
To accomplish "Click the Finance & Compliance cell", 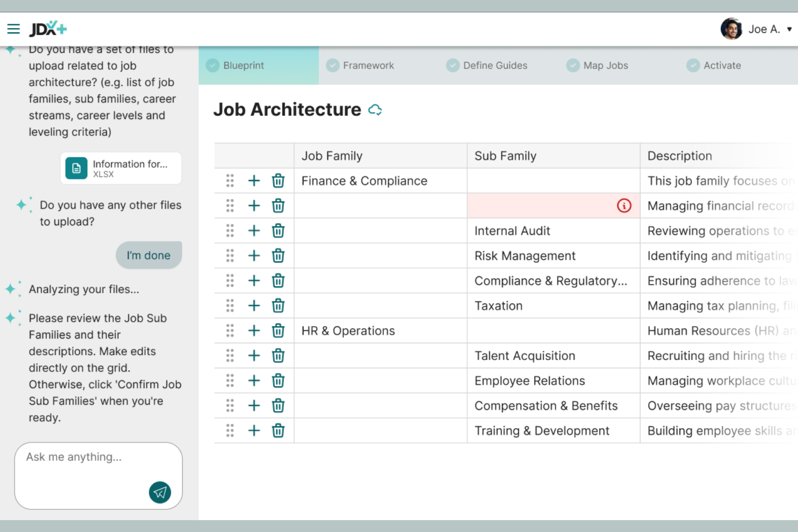I will tap(381, 181).
